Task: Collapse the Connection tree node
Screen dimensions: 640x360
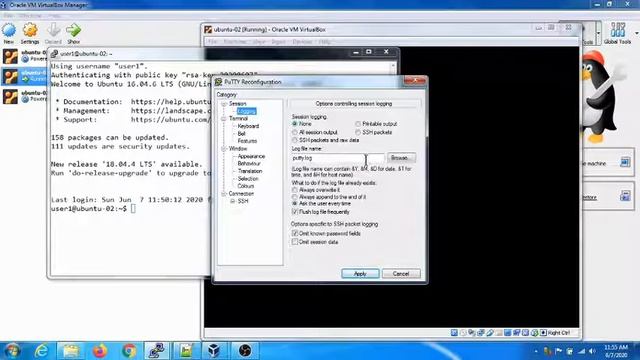Action: coord(224,194)
